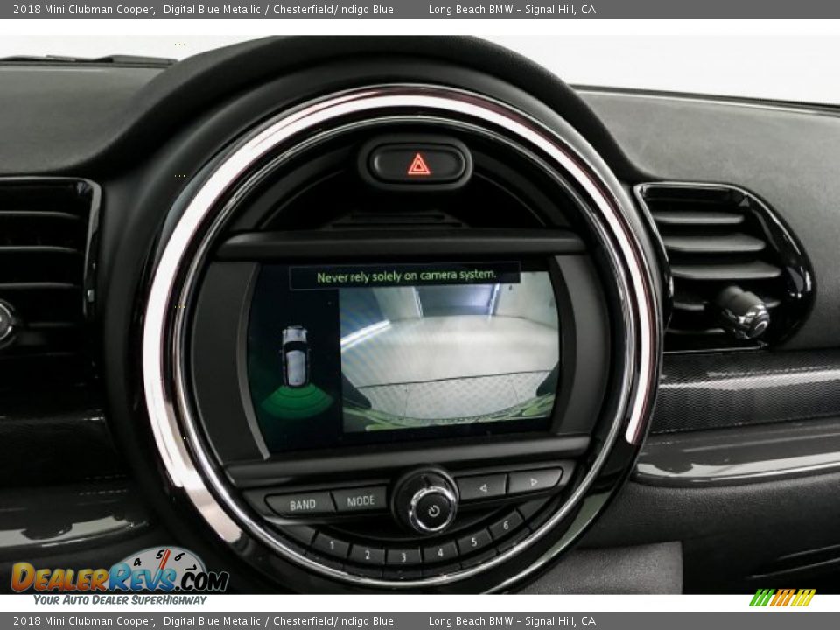Select radio preset 4
The image size is (840, 630).
tap(439, 553)
